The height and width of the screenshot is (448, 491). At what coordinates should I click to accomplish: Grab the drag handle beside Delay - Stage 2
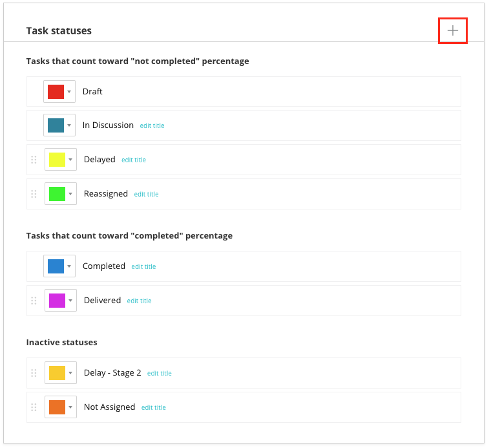[34, 373]
